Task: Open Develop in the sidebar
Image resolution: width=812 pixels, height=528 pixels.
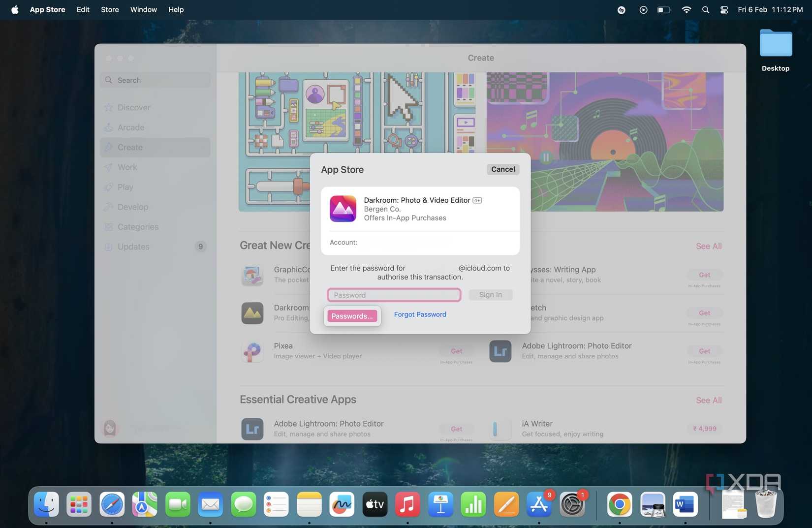Action: tap(155, 207)
